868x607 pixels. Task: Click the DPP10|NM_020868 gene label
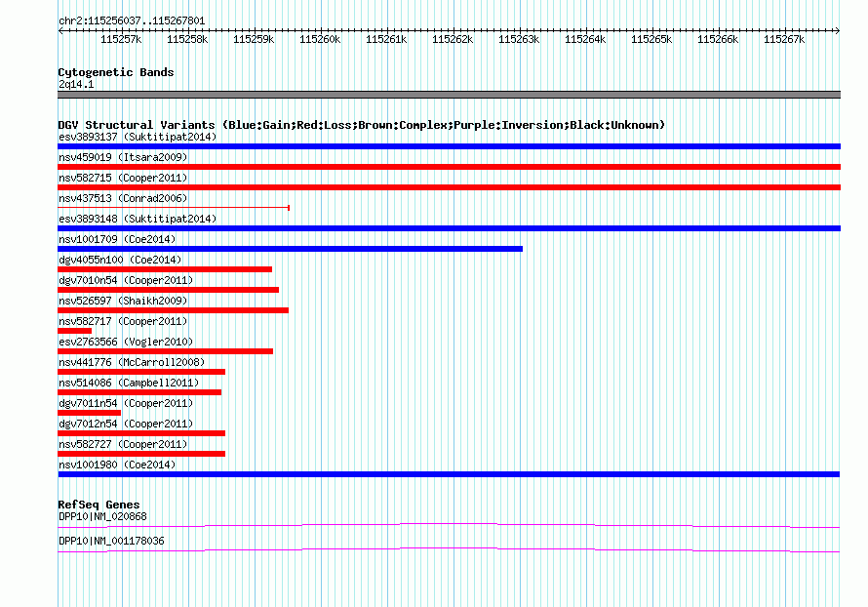[x=103, y=516]
